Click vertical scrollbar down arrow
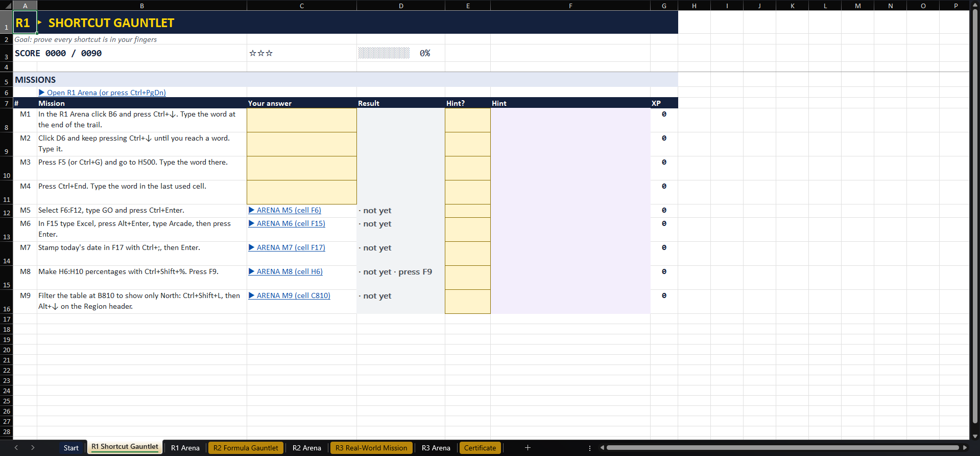The height and width of the screenshot is (456, 980). click(x=975, y=436)
